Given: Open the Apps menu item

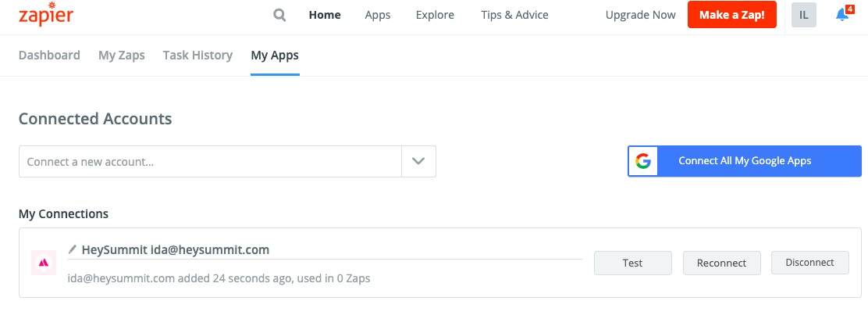Looking at the screenshot, I should [378, 15].
